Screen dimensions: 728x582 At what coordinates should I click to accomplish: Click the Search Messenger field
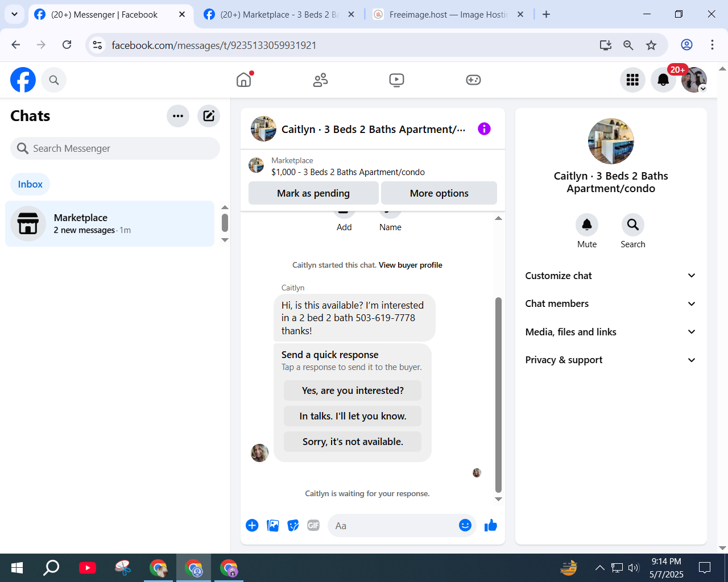(115, 148)
